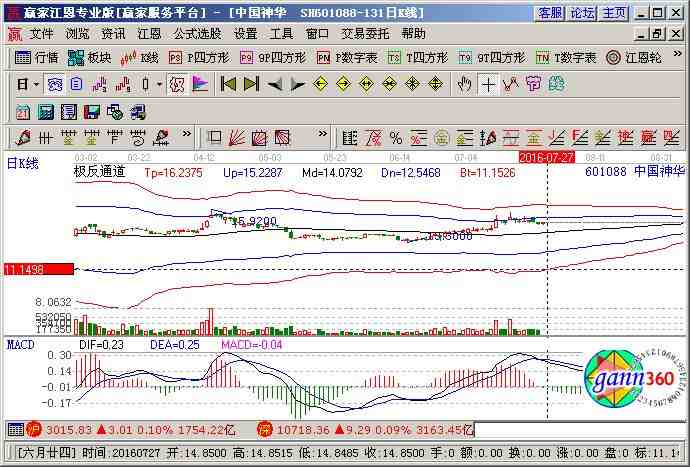Open the P四方形 tool
Viewport: 690px width, 467px height.
point(199,58)
